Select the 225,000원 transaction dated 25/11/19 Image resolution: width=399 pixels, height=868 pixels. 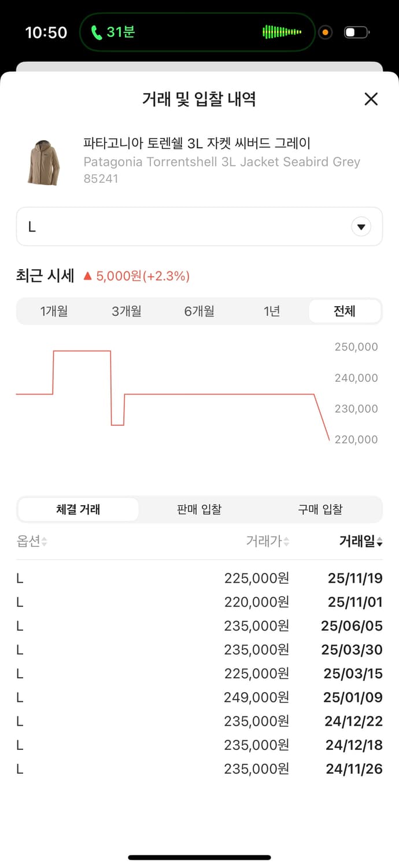(x=199, y=578)
